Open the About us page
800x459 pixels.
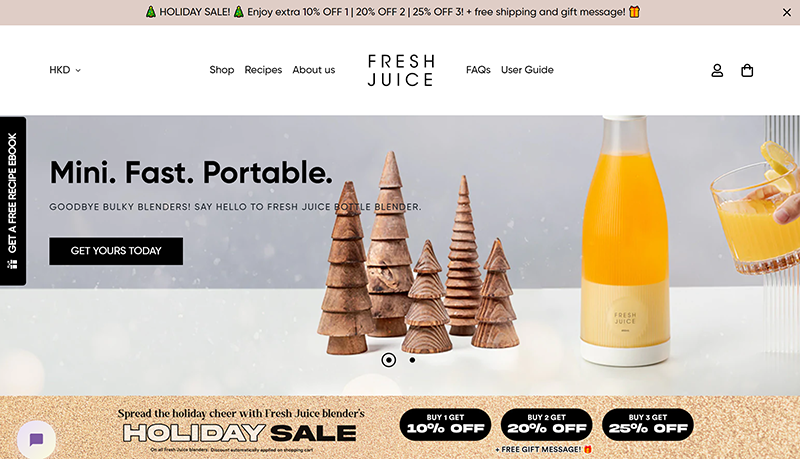click(x=314, y=70)
